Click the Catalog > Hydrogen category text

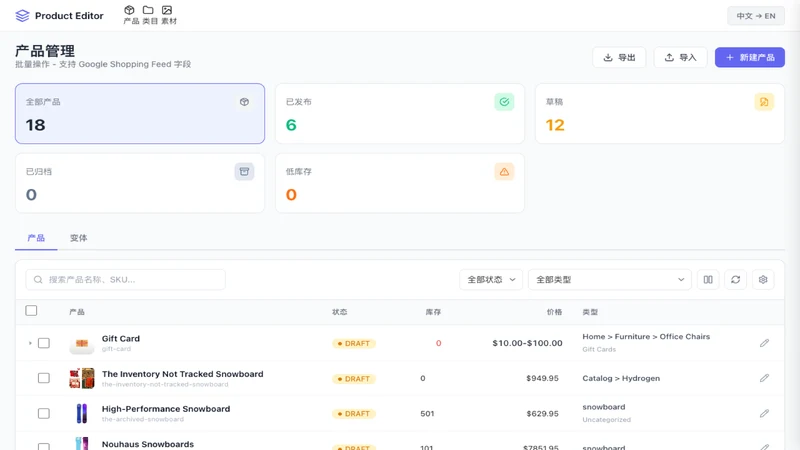[621, 378]
